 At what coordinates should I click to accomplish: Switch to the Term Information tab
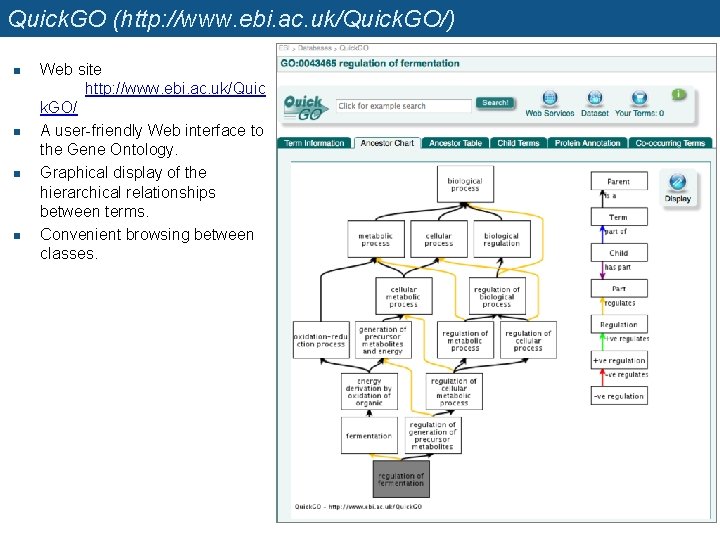(314, 143)
